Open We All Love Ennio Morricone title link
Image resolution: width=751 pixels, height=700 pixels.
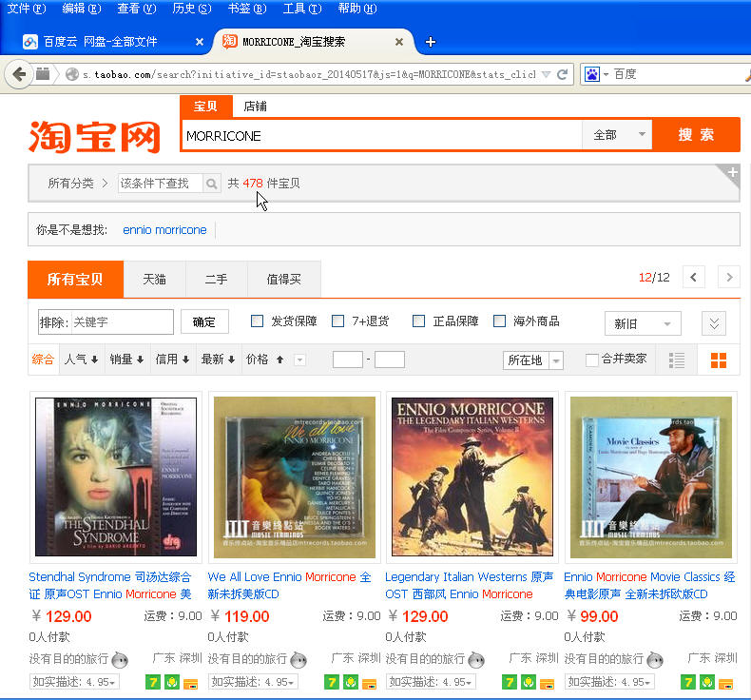289,586
